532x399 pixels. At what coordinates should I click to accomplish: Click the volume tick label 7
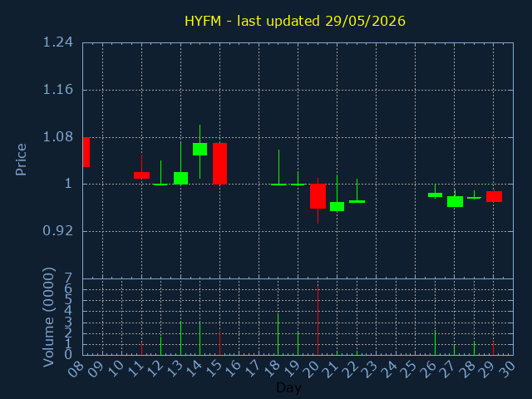coord(68,278)
